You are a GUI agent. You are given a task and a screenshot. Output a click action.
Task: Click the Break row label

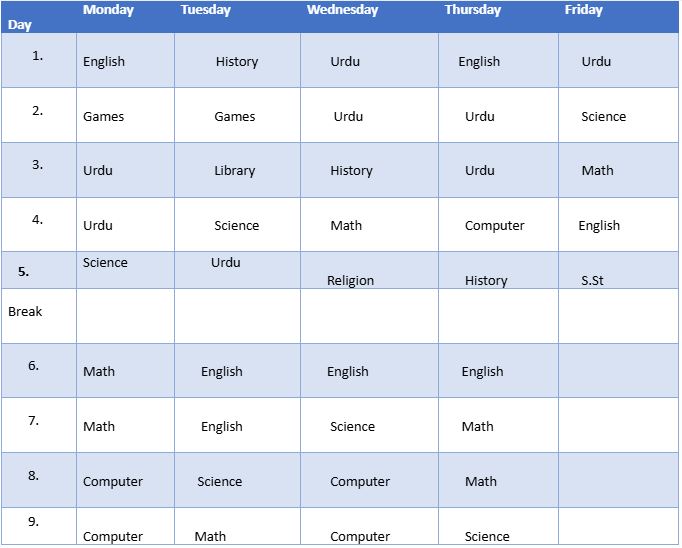pos(39,316)
